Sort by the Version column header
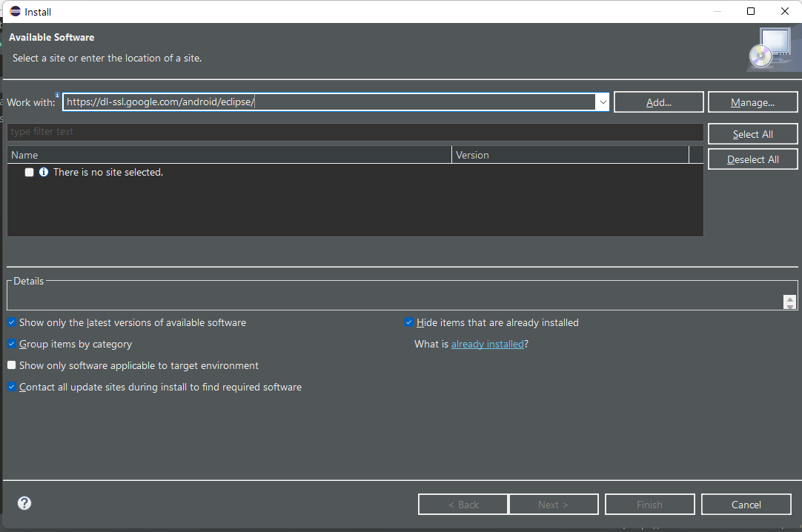802x532 pixels. click(570, 155)
